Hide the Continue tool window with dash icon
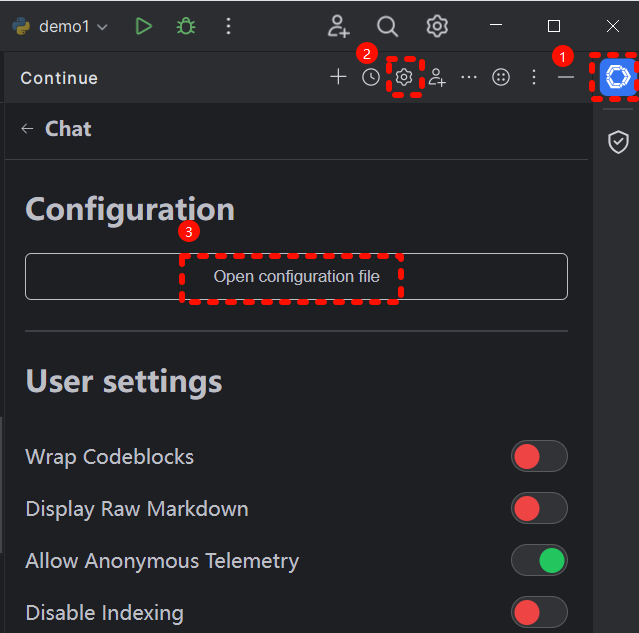 pos(566,77)
